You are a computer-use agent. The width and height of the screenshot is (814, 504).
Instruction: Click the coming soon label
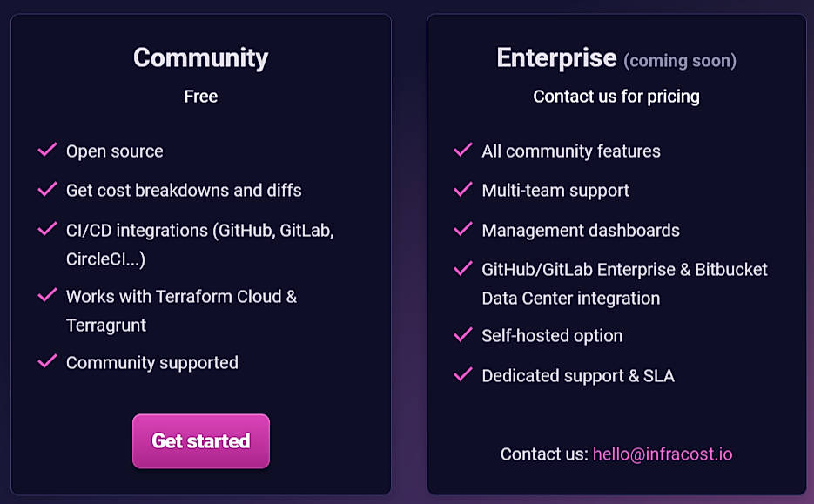click(680, 61)
